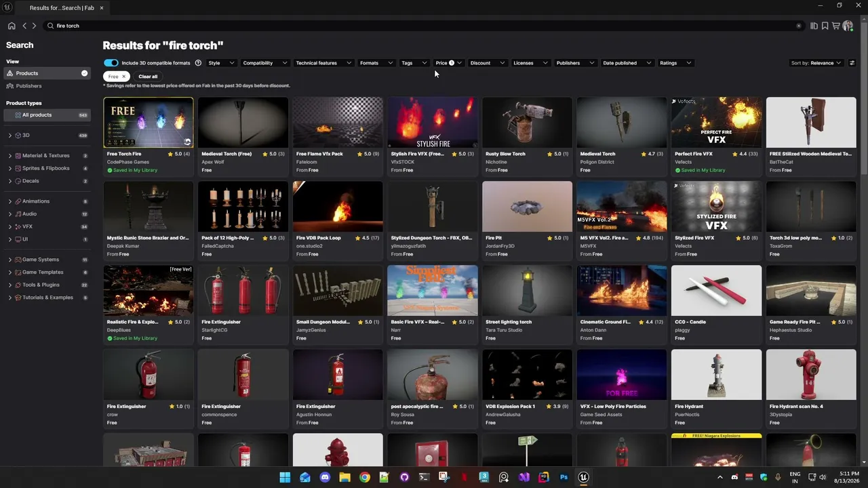Viewport: 868px width, 488px height.
Task: Select the Sprites & Flipbooks category
Action: coord(47,168)
